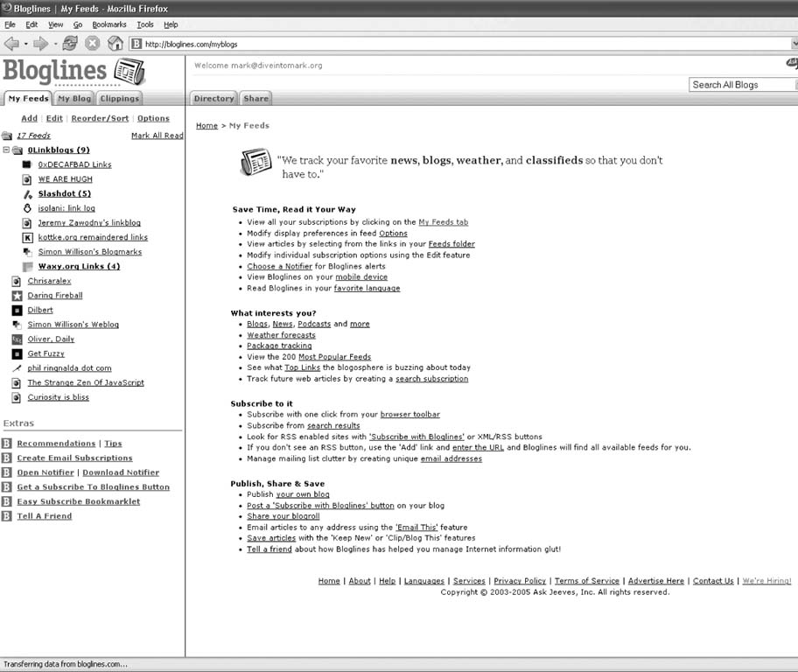The width and height of the screenshot is (798, 672).
Task: Click the Firefox Forward arrow button
Action: point(40,44)
